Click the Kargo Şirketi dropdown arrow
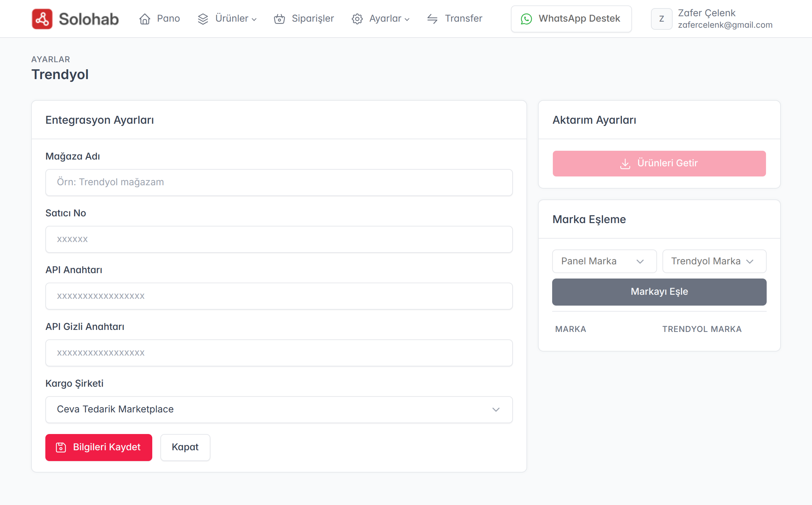This screenshot has width=812, height=505. click(496, 410)
